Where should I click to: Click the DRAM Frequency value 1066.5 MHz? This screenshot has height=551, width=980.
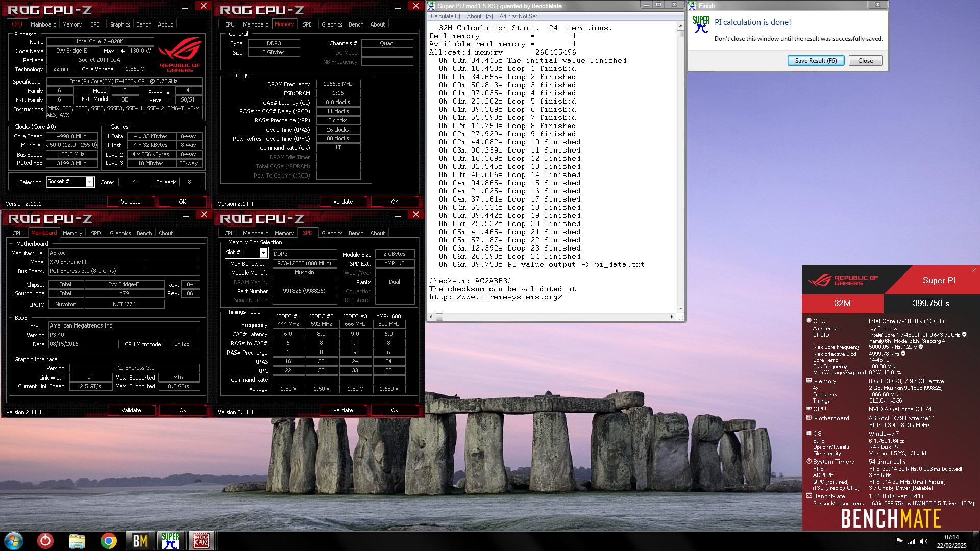point(338,84)
